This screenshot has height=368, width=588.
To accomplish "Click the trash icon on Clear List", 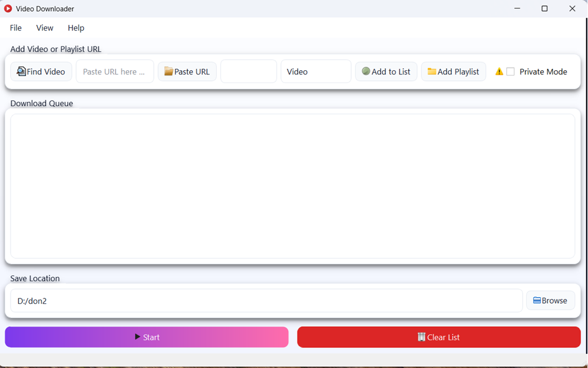I will 422,337.
